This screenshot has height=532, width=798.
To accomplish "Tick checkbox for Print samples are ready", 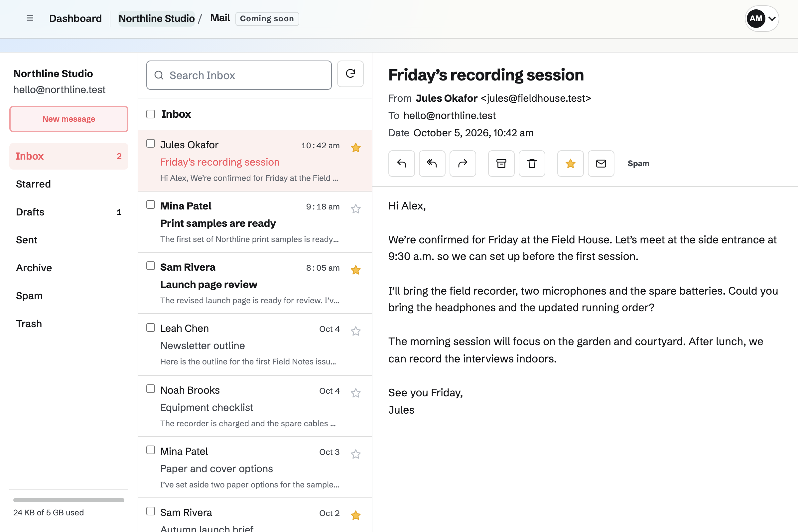I will click(151, 204).
